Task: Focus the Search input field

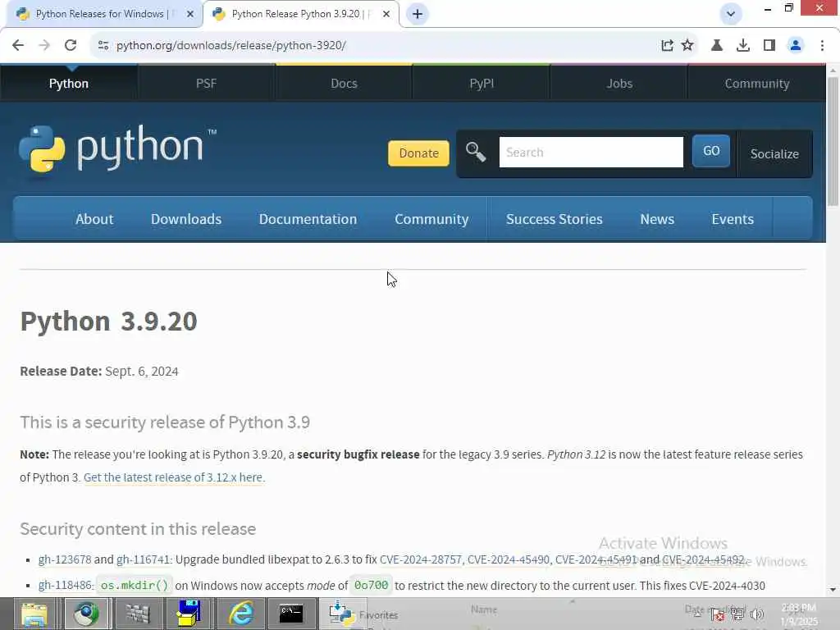Action: pyautogui.click(x=591, y=152)
